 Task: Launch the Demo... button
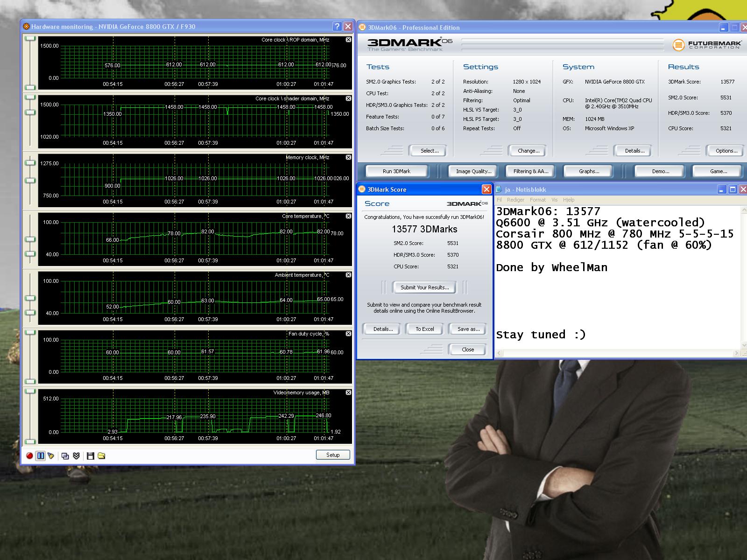pyautogui.click(x=660, y=171)
